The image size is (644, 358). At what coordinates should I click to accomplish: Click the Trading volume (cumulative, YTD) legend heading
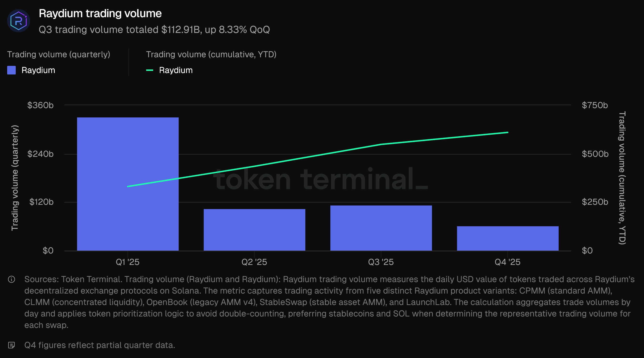(211, 54)
